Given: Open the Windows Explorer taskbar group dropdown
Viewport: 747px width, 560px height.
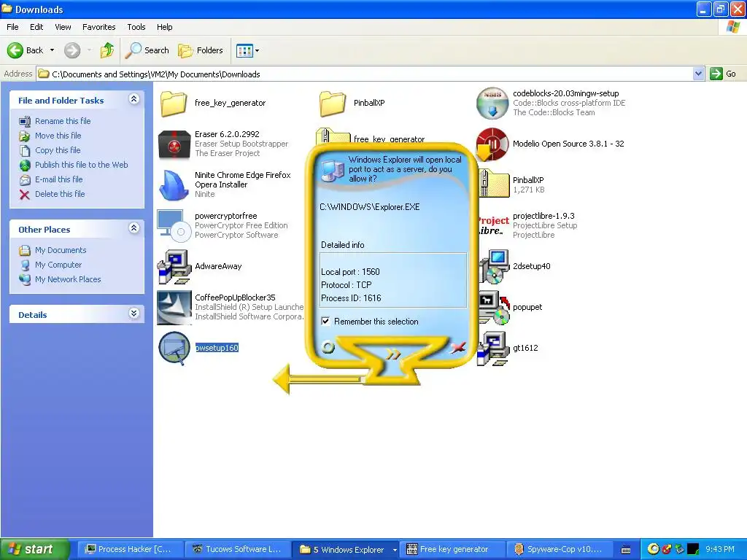Looking at the screenshot, I should (395, 550).
